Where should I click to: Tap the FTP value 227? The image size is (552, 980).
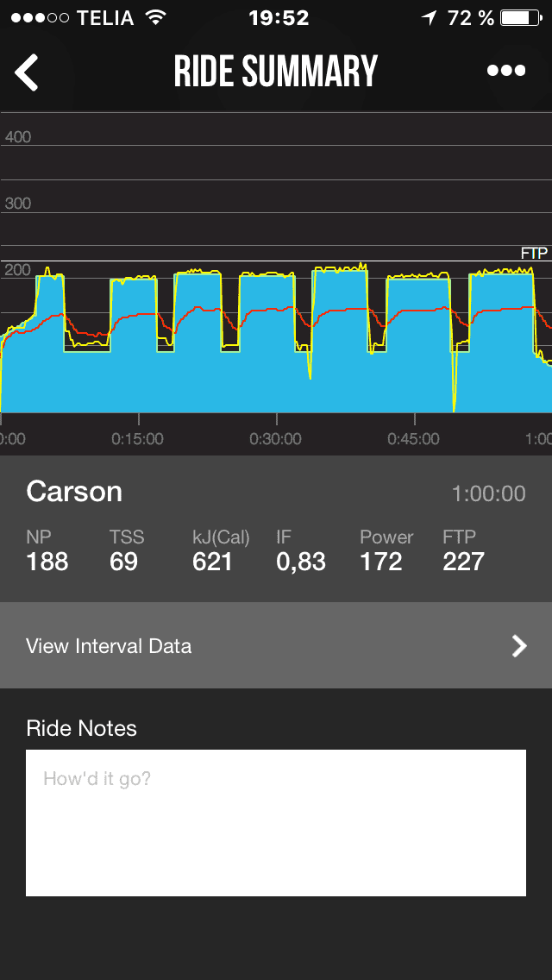click(463, 562)
